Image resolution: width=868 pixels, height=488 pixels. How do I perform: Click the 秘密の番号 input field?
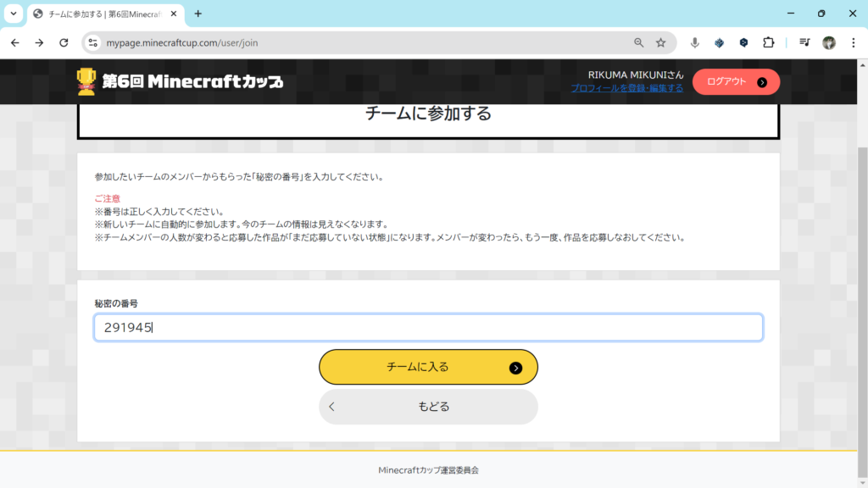click(428, 328)
